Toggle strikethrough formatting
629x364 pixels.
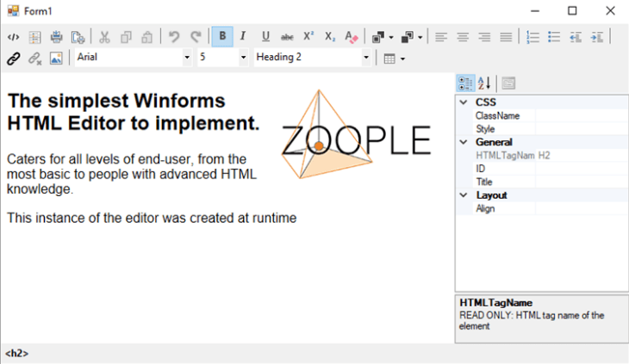point(287,37)
